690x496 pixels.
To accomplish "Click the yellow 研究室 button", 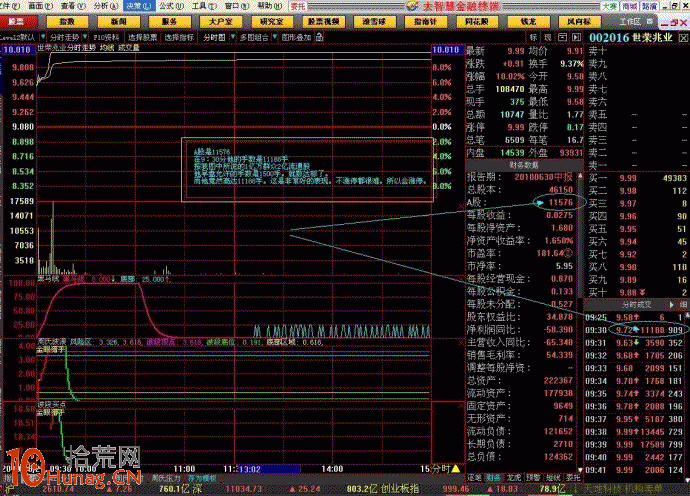I will point(272,21).
